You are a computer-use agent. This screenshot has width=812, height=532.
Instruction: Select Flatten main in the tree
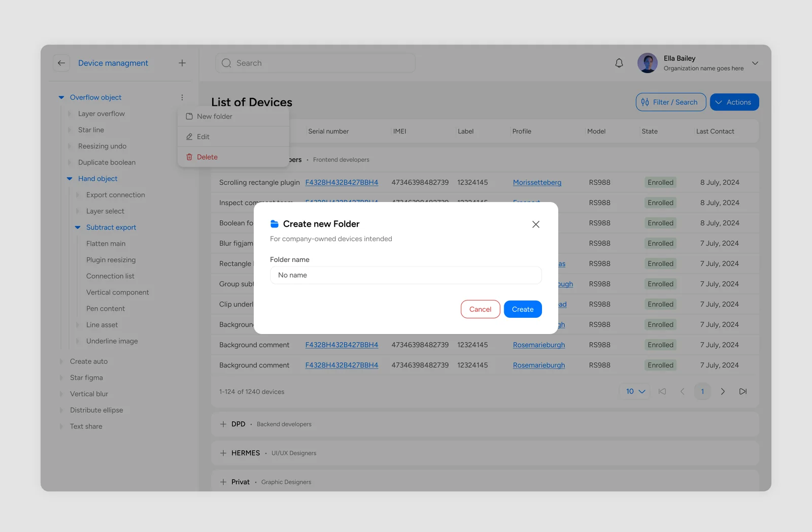click(106, 244)
